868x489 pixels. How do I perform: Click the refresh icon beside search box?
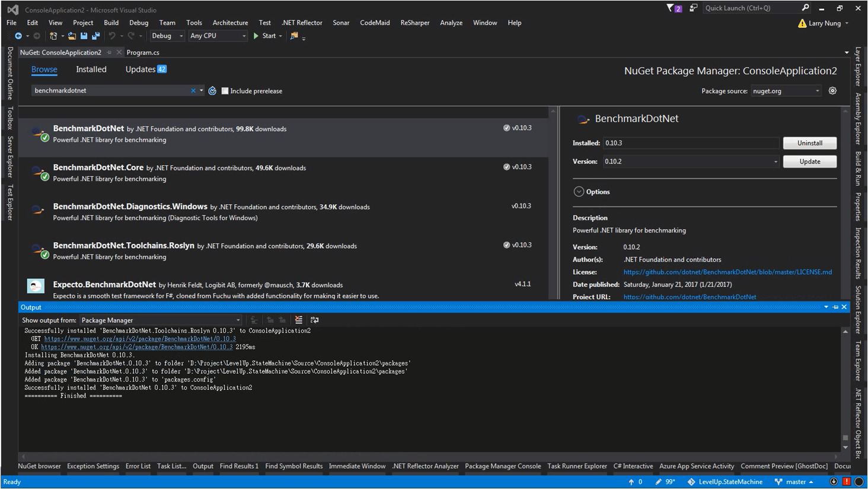tap(212, 91)
